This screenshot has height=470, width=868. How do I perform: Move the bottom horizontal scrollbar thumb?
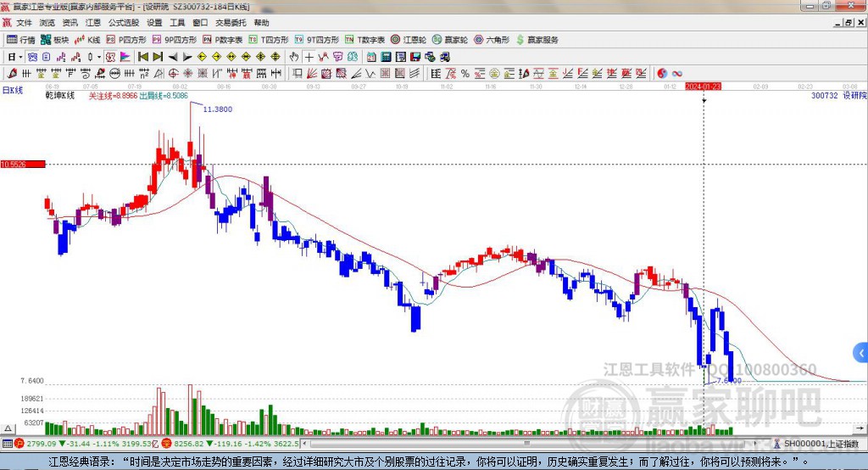527,444
